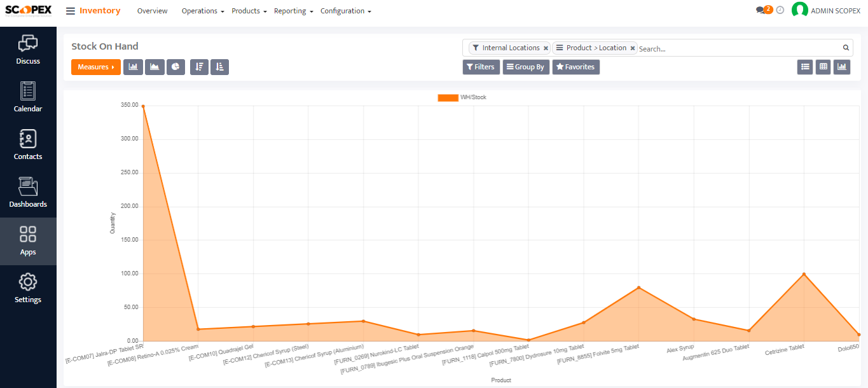Screen dimensions: 868x388
Task: Switch to the pivot table view
Action: click(823, 67)
